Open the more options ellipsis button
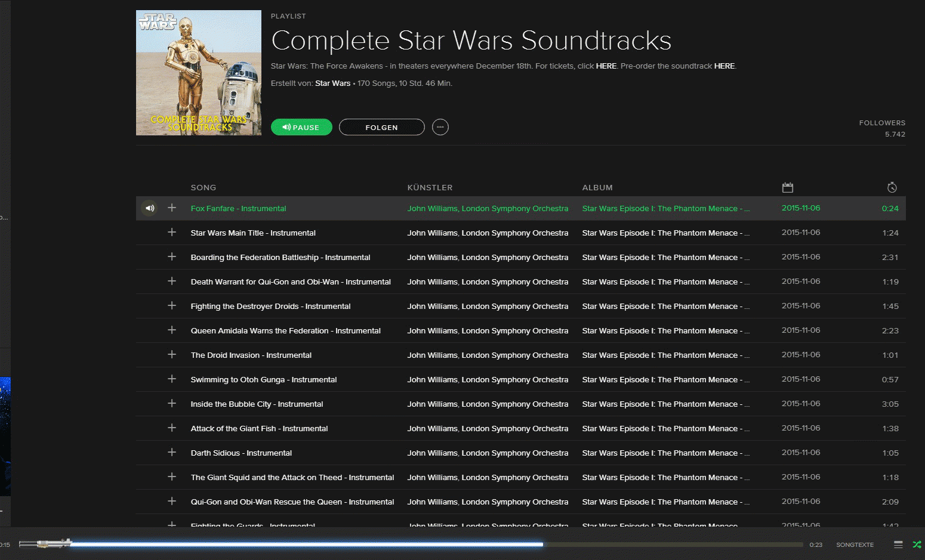The image size is (925, 560). tap(440, 127)
